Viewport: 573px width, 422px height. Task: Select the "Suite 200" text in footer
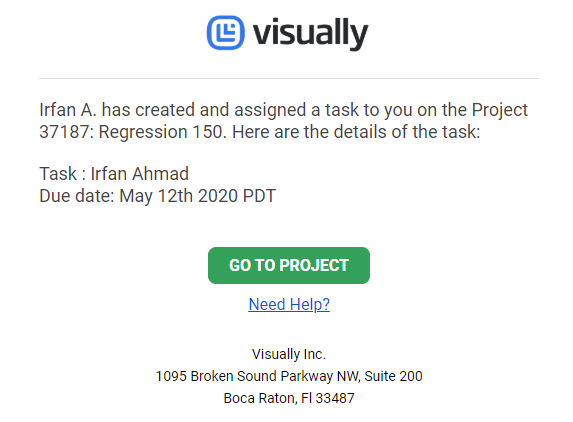(x=393, y=376)
